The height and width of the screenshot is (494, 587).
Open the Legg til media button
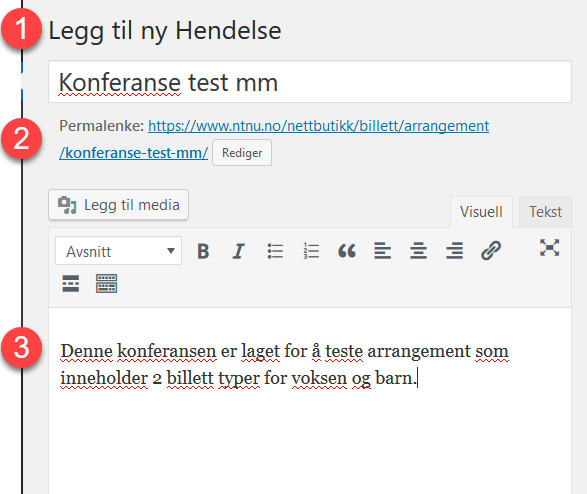coord(118,205)
